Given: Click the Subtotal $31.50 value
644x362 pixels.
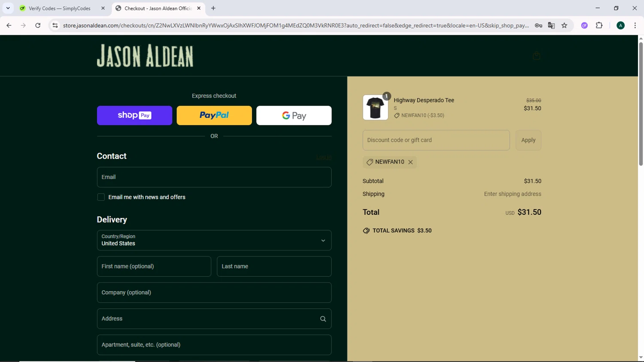Looking at the screenshot, I should (532, 181).
